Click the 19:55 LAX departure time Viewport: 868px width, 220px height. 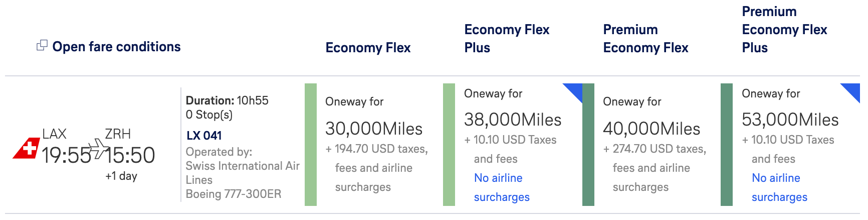tap(66, 155)
